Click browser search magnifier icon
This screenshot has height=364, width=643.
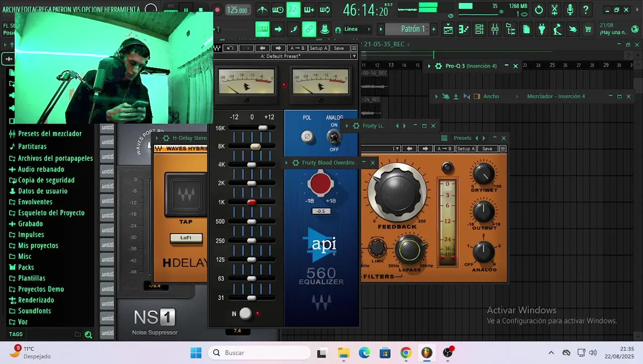(88, 334)
